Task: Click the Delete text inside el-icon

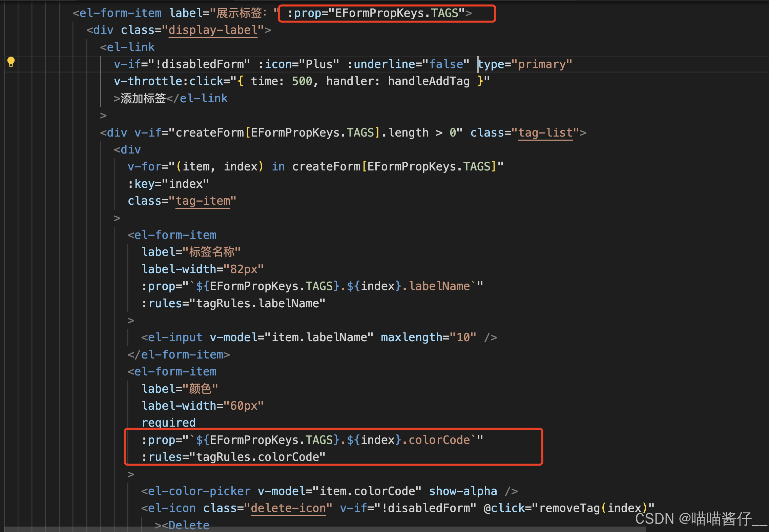Action: click(189, 525)
